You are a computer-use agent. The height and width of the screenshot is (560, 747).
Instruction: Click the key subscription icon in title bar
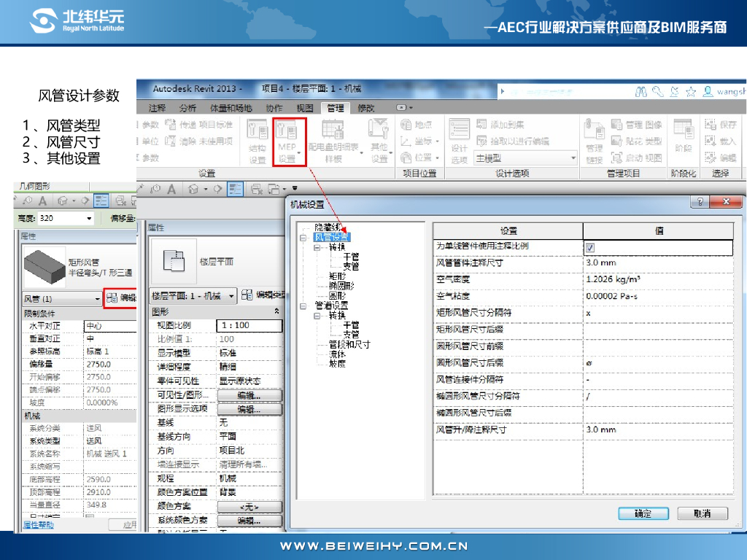(658, 91)
